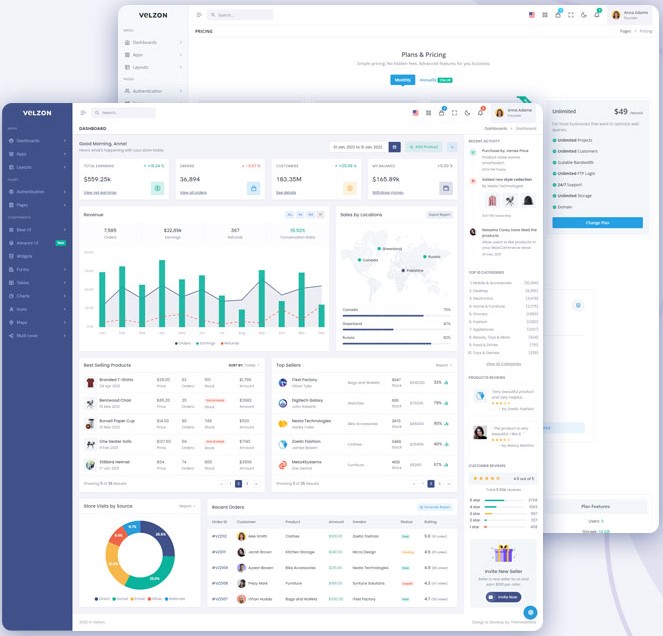Click the dashboard search field

tap(126, 113)
